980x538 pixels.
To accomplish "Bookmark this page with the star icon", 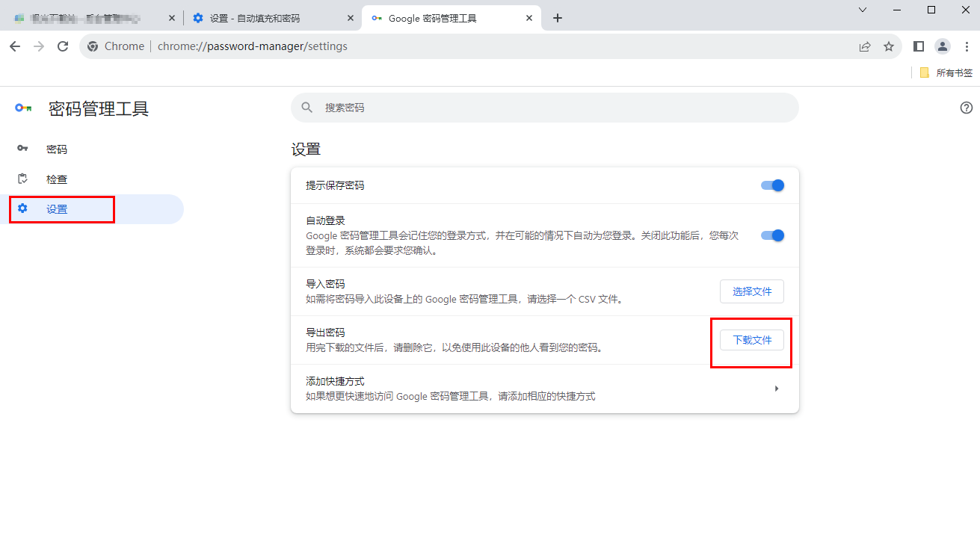I will click(889, 46).
